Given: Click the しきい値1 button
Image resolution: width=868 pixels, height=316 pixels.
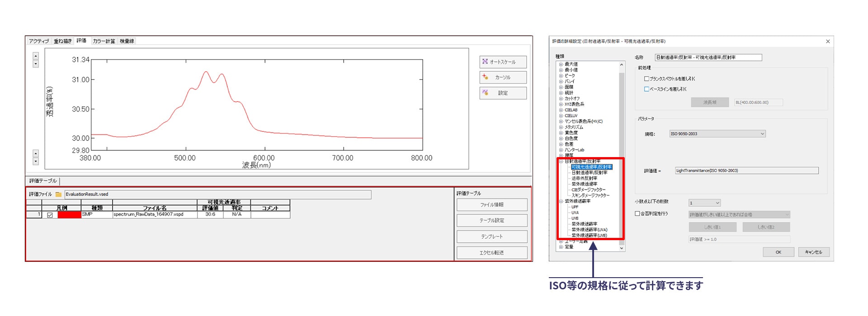Looking at the screenshot, I should pos(712,227).
